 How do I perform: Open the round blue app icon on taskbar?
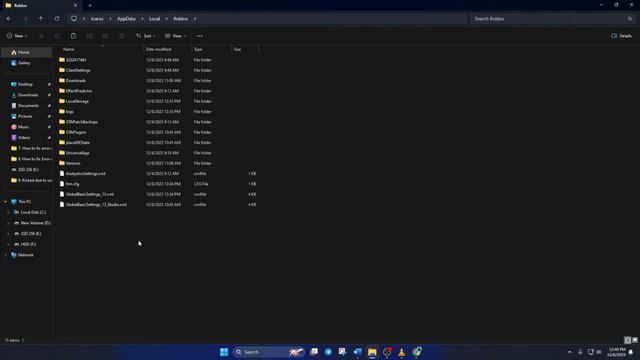click(328, 352)
